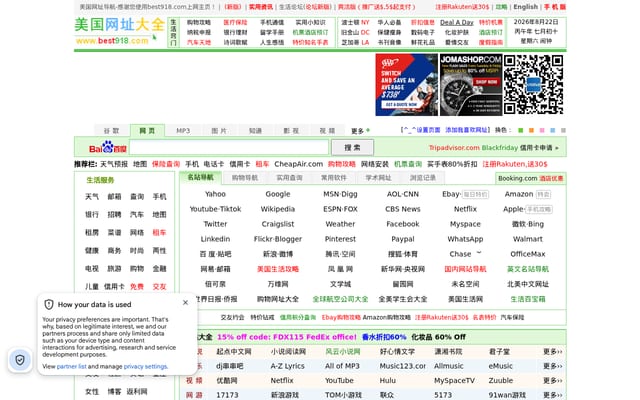Close the 'How your data is used' popup
This screenshot has height=400, width=640.
coord(185,302)
